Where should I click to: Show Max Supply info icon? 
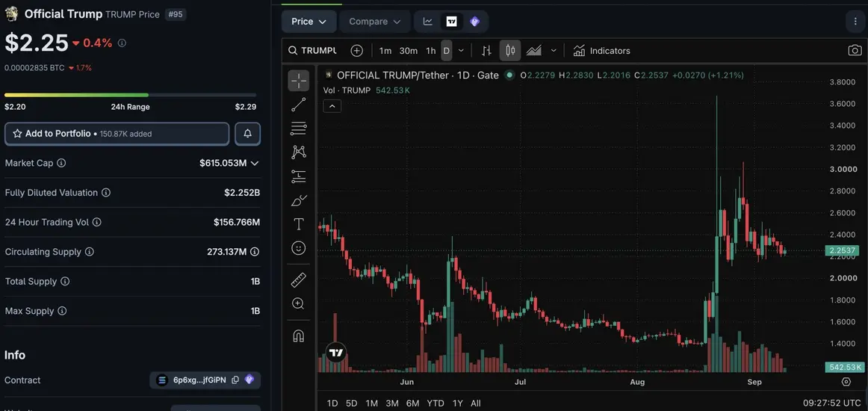click(62, 311)
